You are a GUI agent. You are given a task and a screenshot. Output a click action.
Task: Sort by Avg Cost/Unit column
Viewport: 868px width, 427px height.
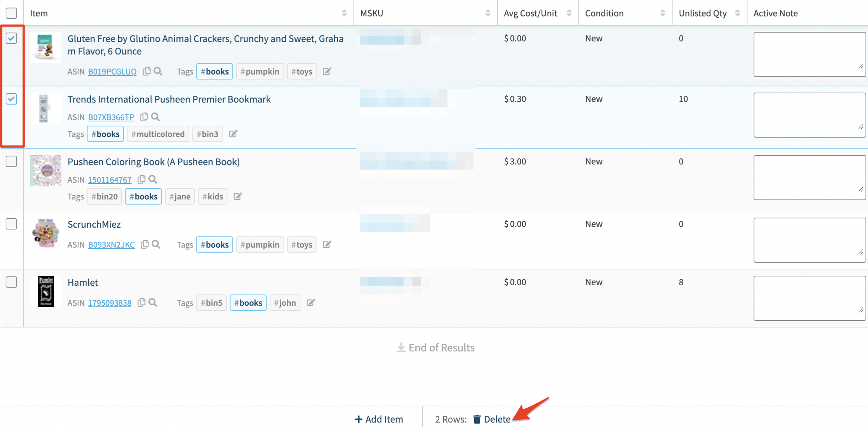[569, 13]
